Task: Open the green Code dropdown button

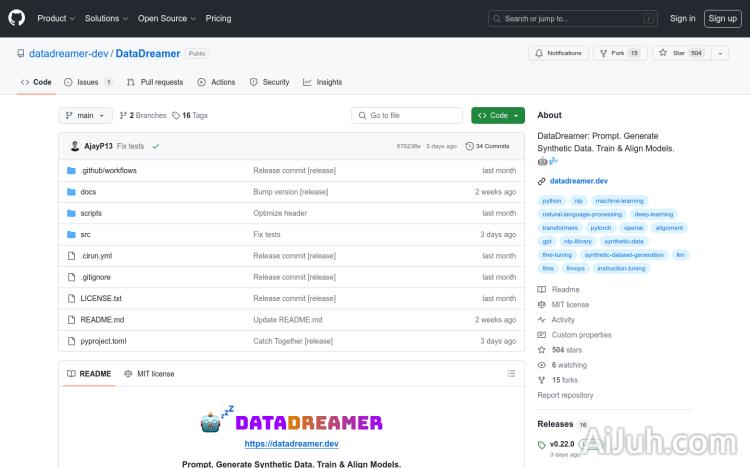Action: point(498,115)
